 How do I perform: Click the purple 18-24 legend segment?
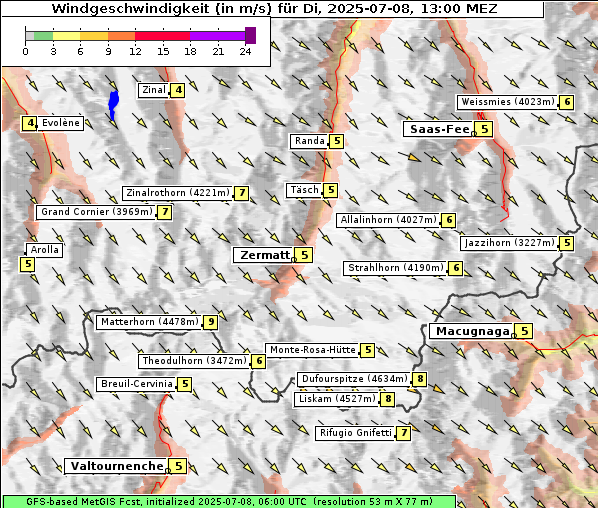[x=217, y=36]
